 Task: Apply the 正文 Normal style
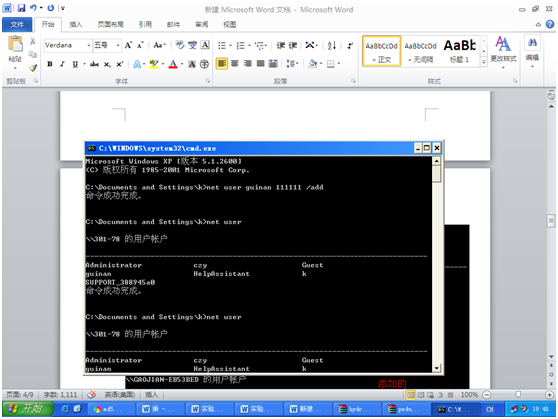(381, 51)
